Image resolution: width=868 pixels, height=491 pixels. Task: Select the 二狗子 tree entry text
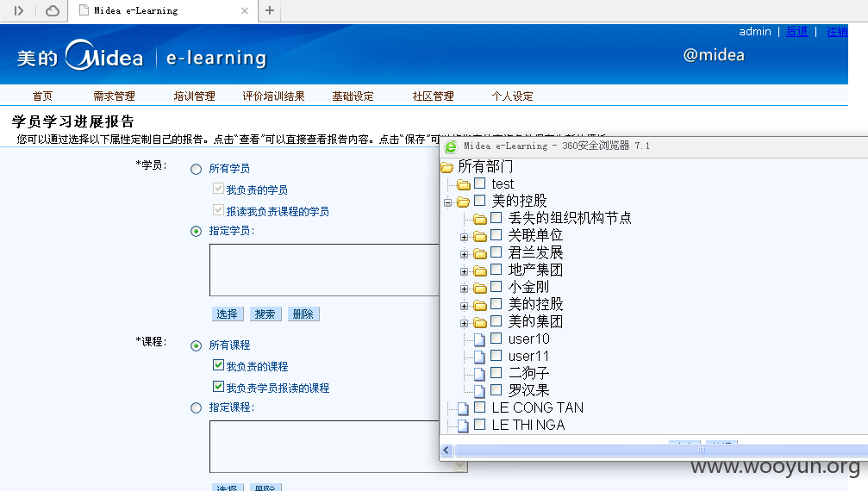[528, 373]
